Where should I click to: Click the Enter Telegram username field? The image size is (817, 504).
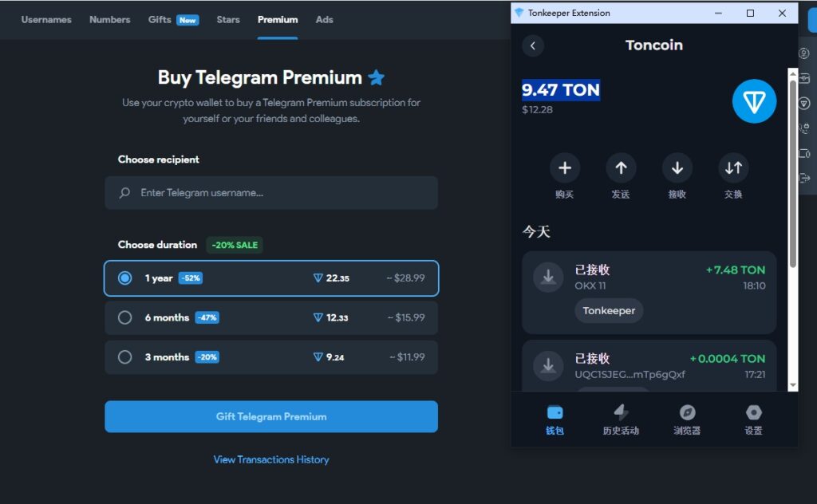pyautogui.click(x=271, y=193)
